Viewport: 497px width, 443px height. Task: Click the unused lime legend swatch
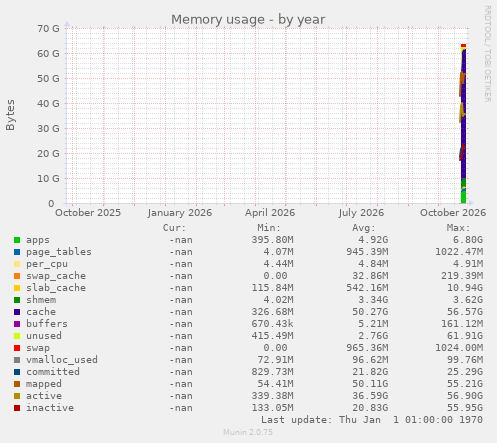[x=17, y=336]
